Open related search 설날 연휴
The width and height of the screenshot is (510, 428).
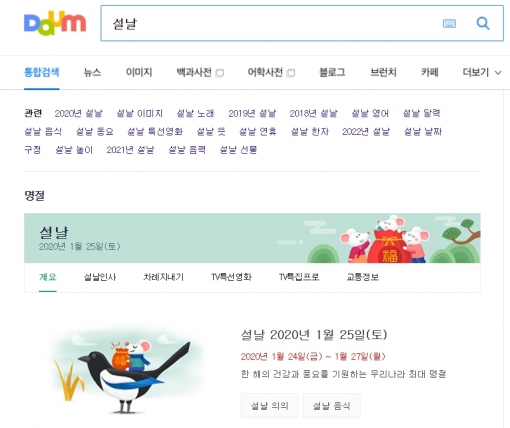(x=258, y=132)
